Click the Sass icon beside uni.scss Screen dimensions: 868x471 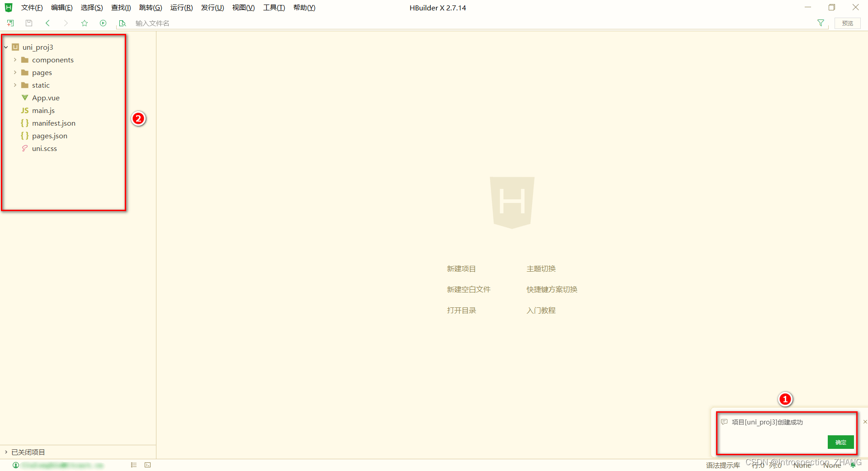pos(25,148)
